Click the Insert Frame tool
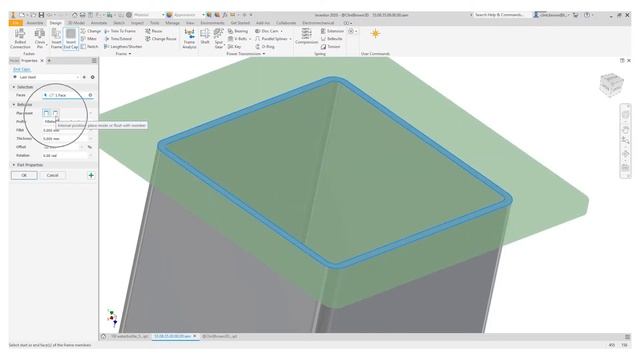 [56, 39]
